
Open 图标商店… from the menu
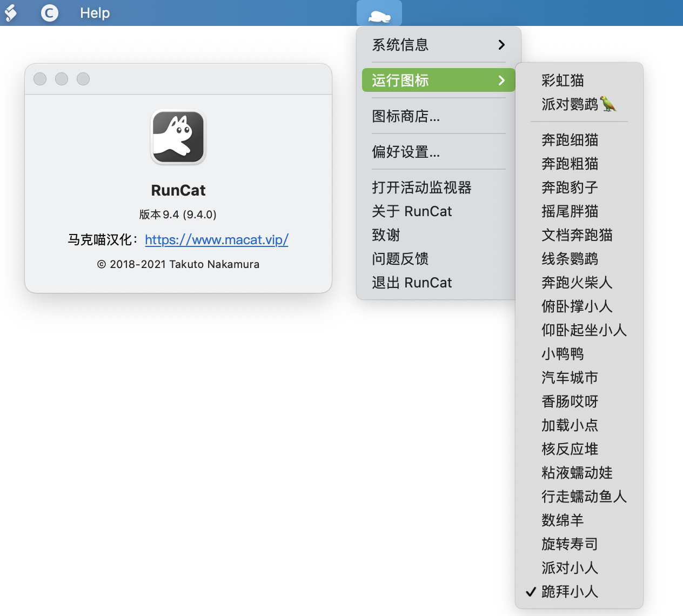click(406, 116)
